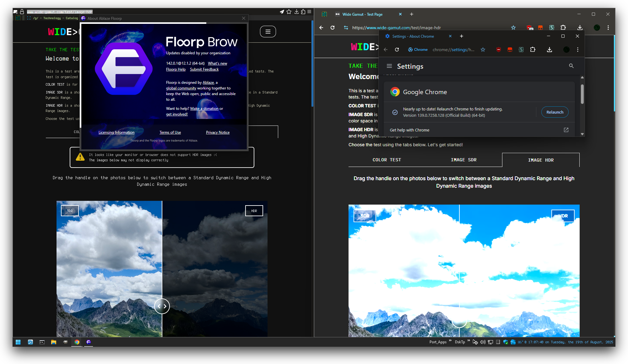628x364 pixels.
Task: Expand the Port_Apps toolbar chevron
Action: coord(450,341)
